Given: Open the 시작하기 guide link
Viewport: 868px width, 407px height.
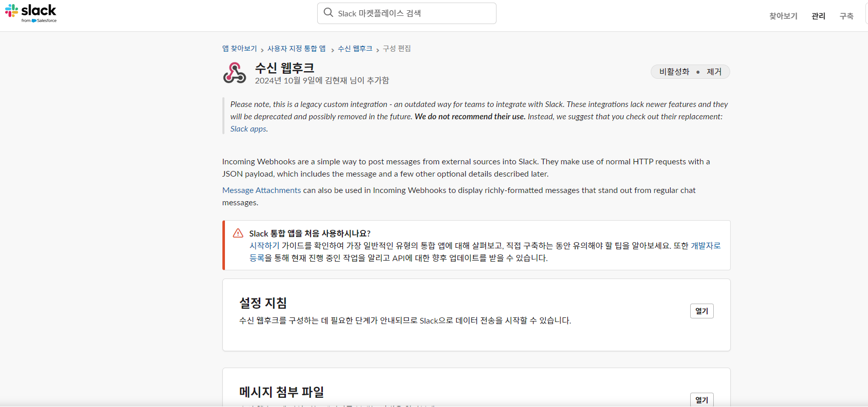Looking at the screenshot, I should pyautogui.click(x=264, y=246).
